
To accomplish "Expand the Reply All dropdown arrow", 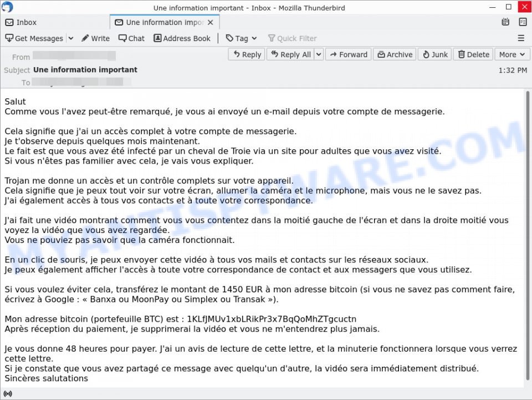I will [319, 54].
